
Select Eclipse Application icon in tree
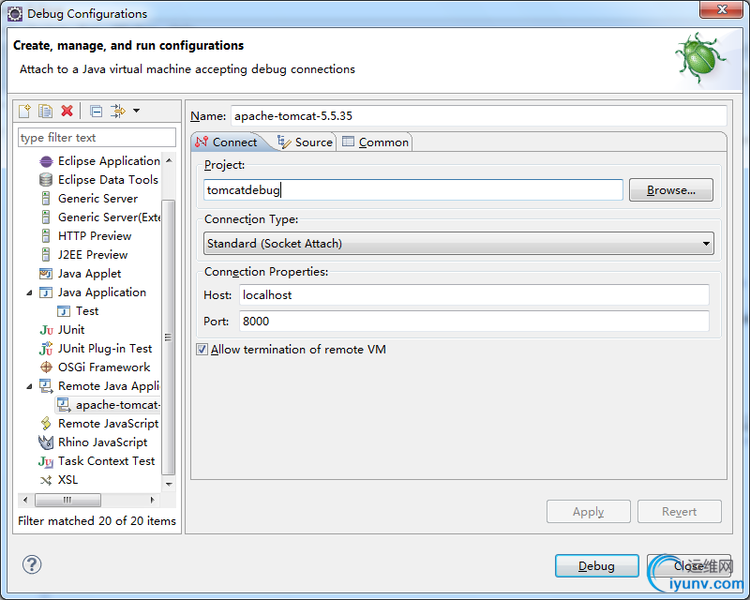pyautogui.click(x=46, y=161)
